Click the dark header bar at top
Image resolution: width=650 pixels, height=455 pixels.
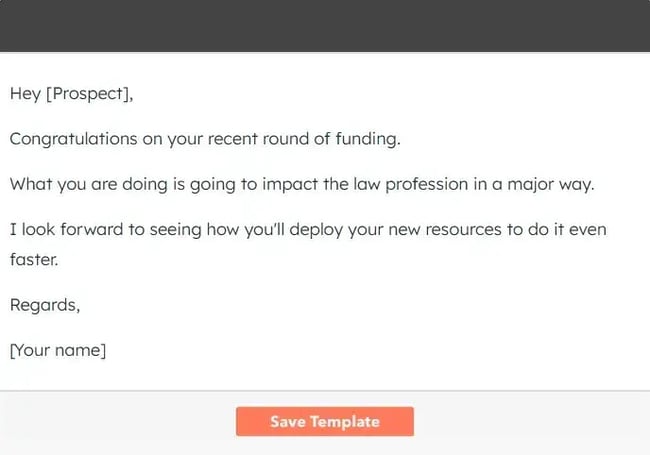coord(325,25)
